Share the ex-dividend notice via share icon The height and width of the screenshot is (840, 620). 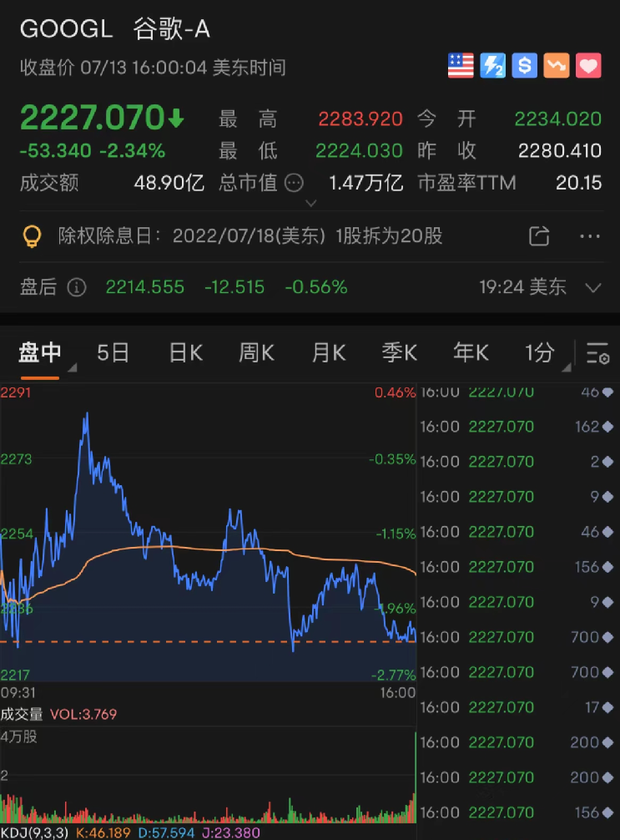(539, 235)
